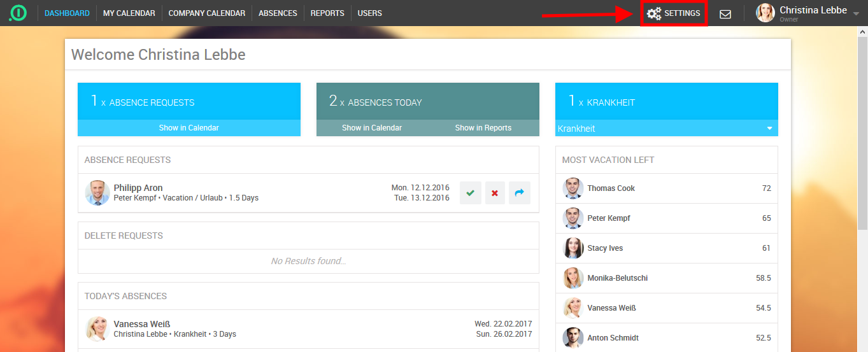Open the My Calendar menu item
Viewport: 868px width, 352px height.
pyautogui.click(x=129, y=13)
